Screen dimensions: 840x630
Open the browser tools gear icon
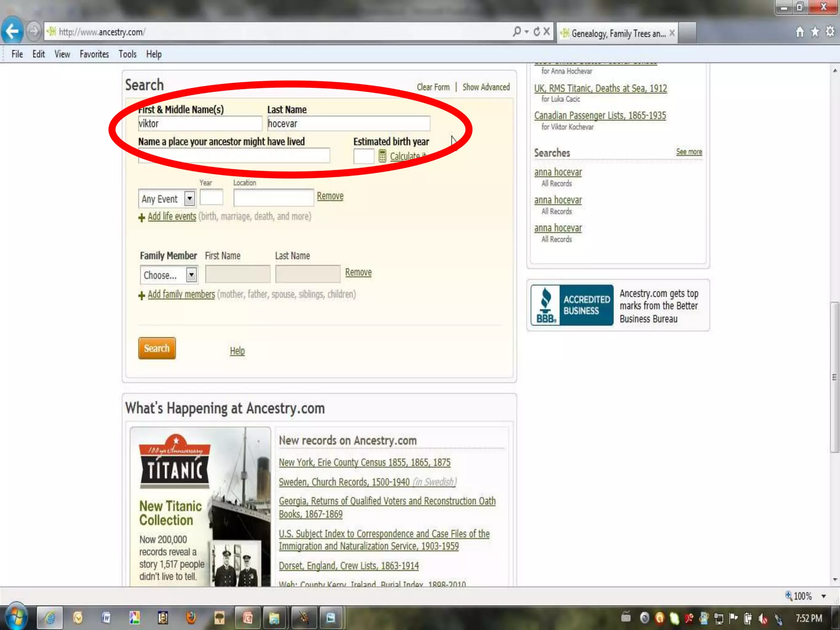[x=830, y=32]
